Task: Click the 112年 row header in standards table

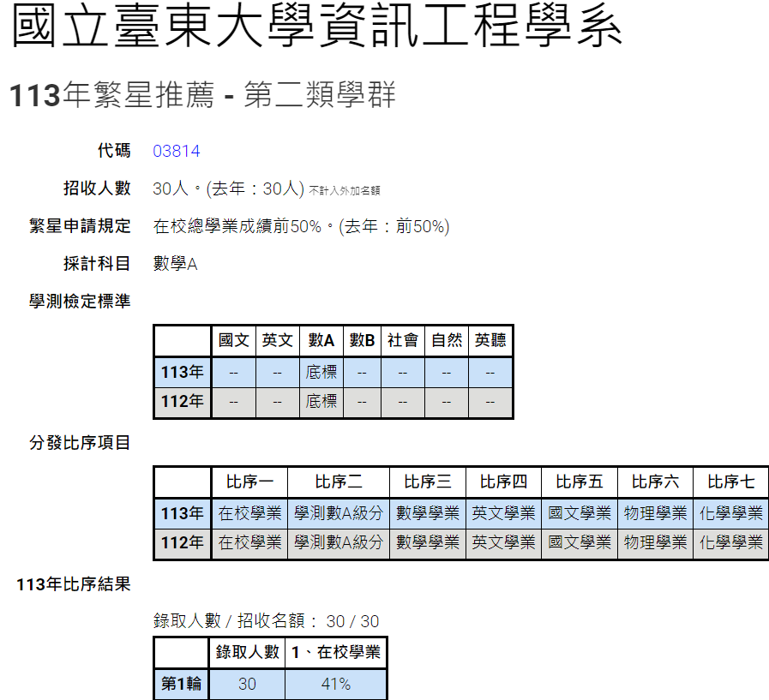Action: tap(183, 402)
